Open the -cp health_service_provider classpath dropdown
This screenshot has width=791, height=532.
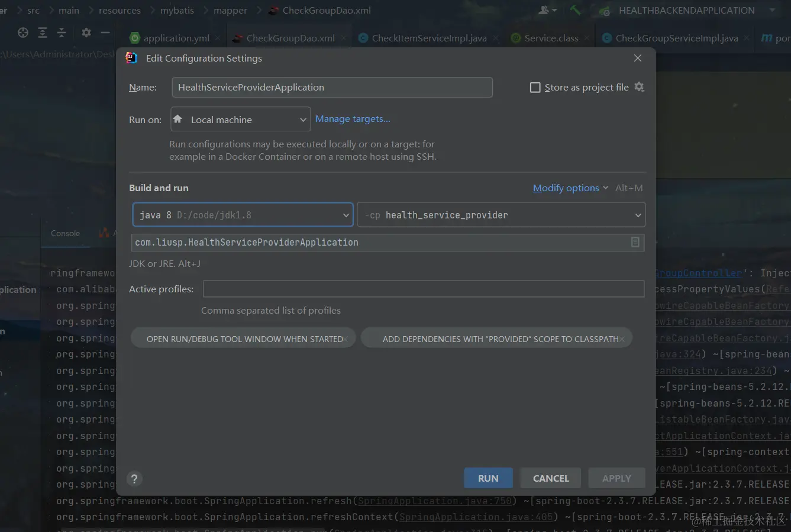pos(501,215)
